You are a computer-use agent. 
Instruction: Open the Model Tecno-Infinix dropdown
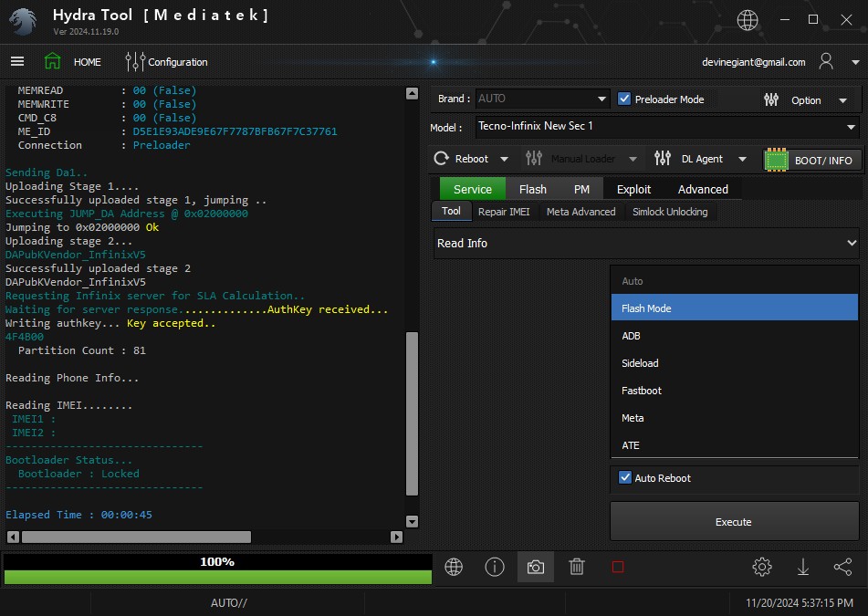pyautogui.click(x=667, y=127)
